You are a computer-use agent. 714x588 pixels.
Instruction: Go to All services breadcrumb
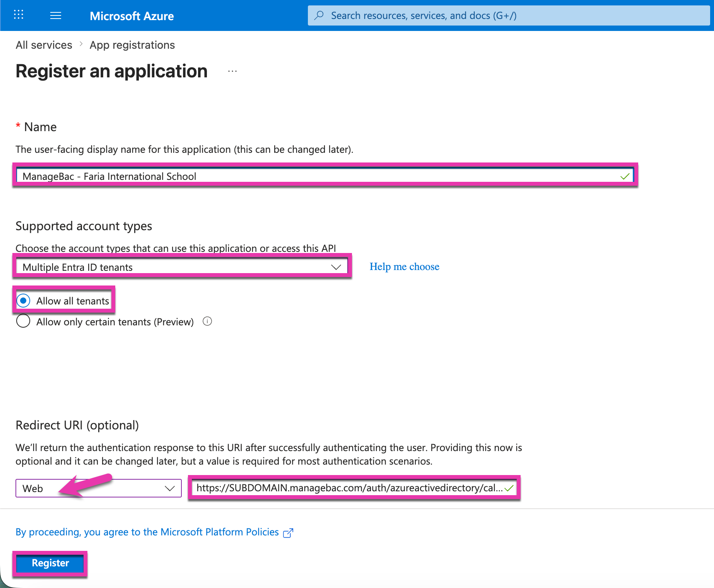point(44,45)
